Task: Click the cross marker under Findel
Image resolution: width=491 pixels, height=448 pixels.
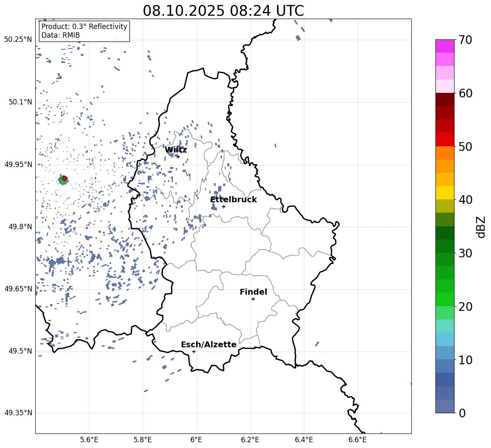Action: (253, 299)
